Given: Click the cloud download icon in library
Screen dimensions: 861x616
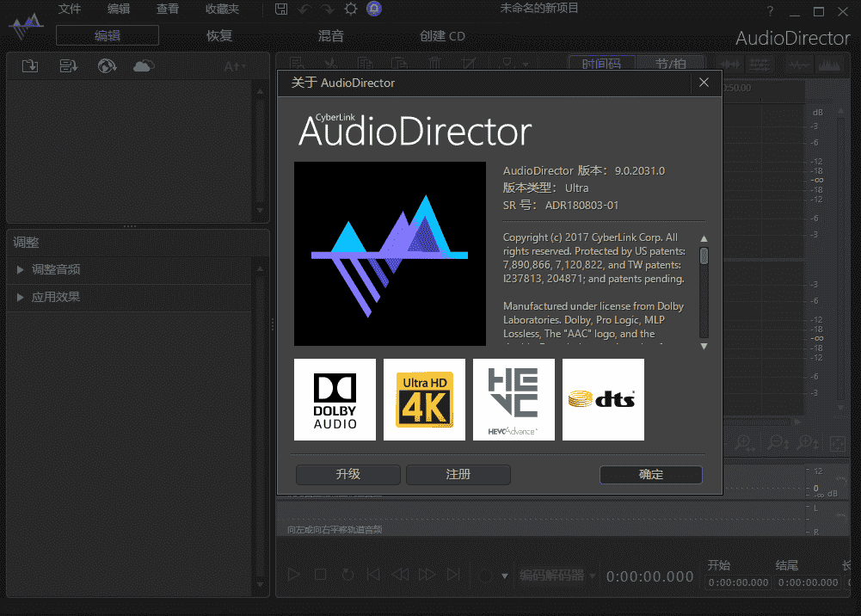Looking at the screenshot, I should 144,66.
